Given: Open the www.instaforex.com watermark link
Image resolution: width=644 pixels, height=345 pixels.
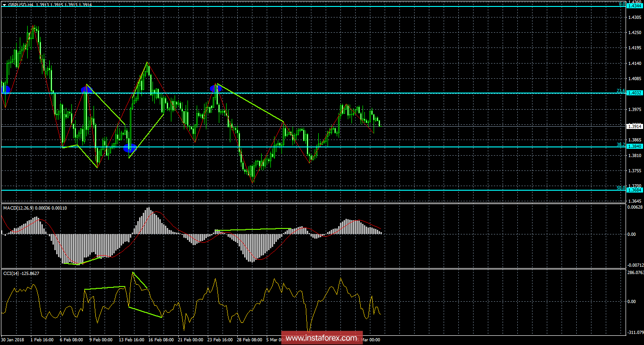Looking at the screenshot, I should click(x=322, y=339).
